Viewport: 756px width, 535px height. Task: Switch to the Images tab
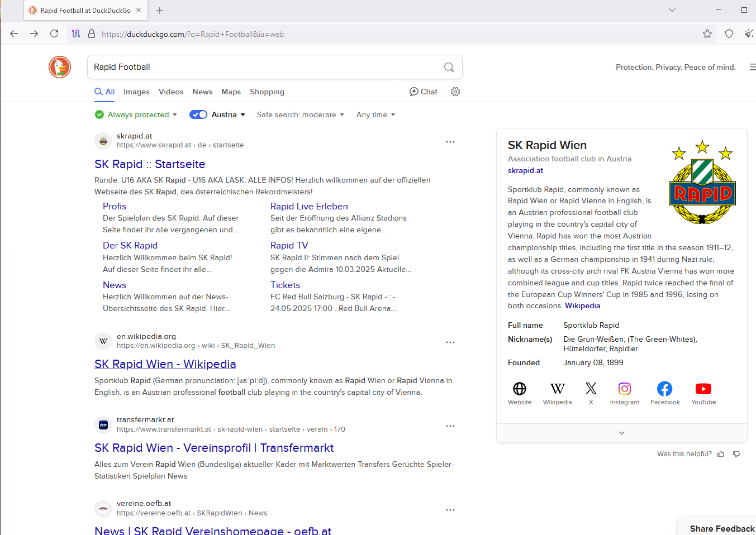pos(136,92)
